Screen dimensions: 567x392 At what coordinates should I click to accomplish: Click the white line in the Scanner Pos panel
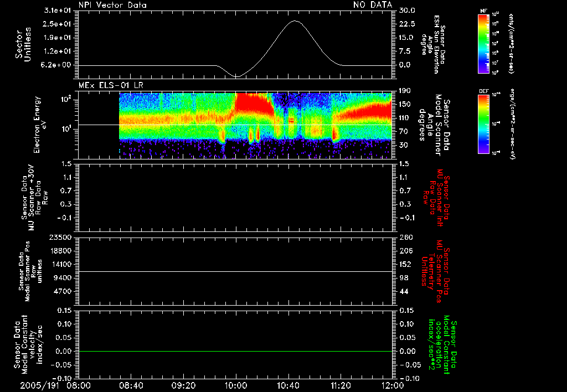coord(235,271)
